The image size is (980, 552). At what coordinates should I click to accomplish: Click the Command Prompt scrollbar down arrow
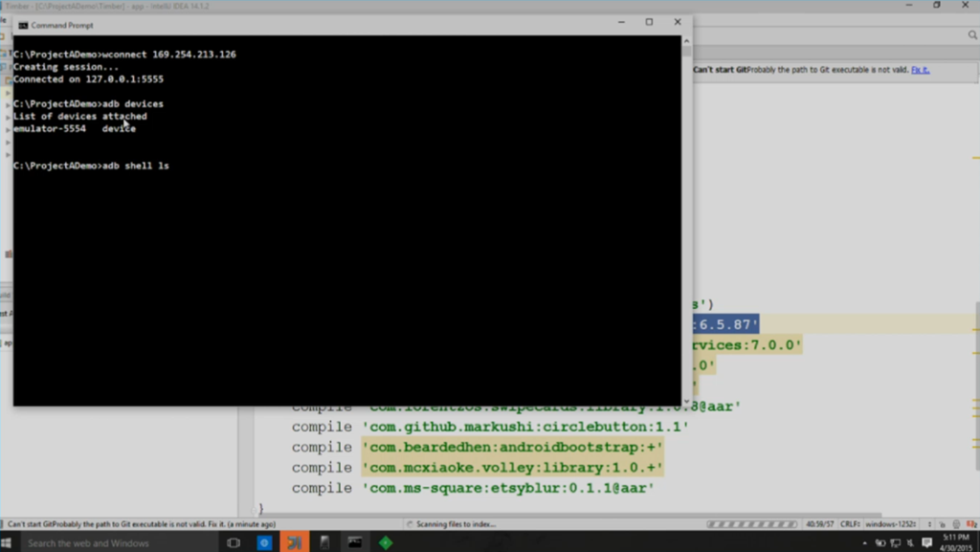pyautogui.click(x=686, y=402)
